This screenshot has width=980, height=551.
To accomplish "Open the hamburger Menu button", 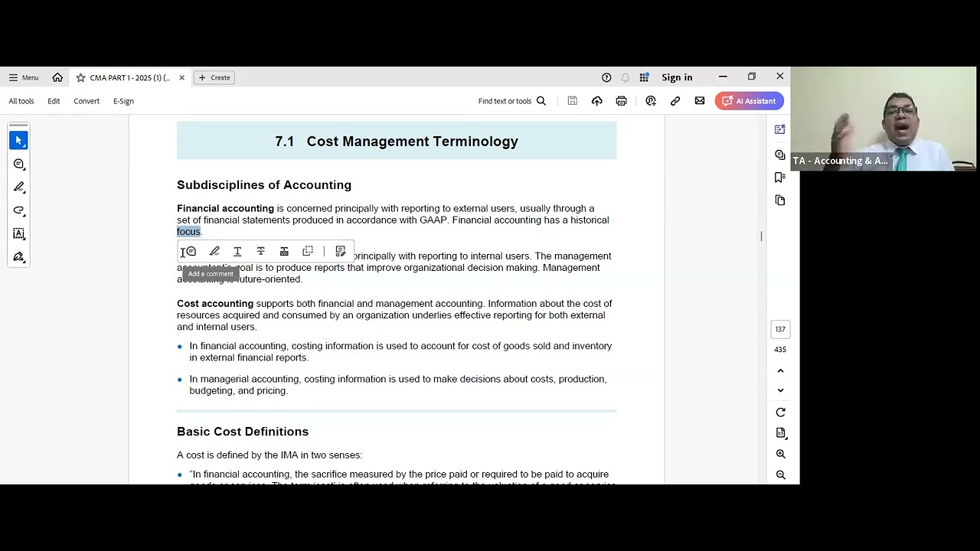I will [x=24, y=77].
